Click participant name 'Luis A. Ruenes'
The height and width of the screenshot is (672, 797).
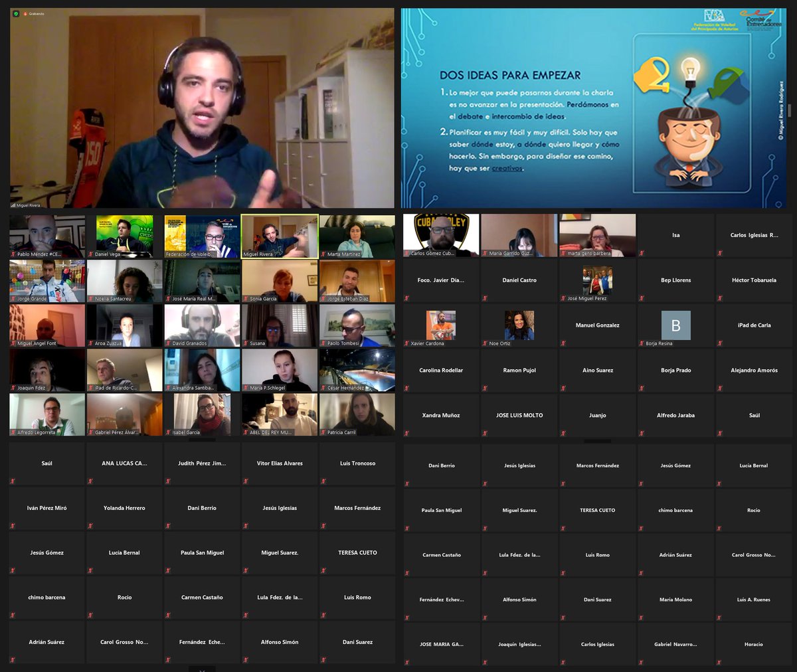[754, 600]
